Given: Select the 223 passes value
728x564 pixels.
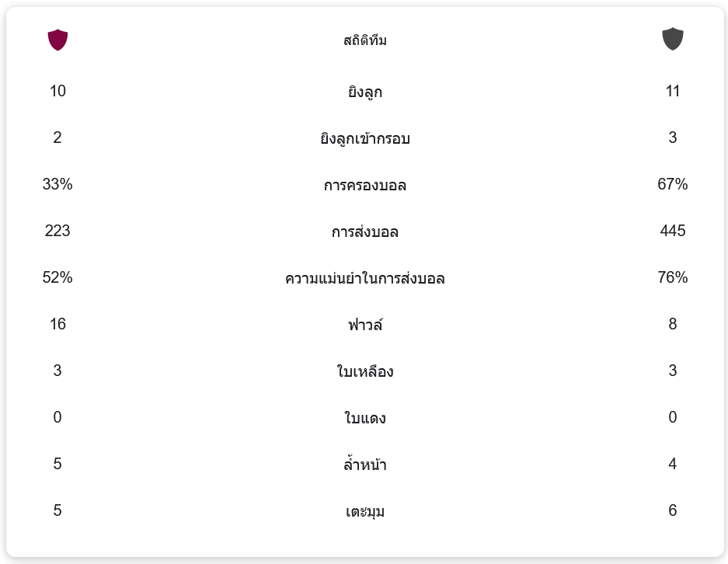Looking at the screenshot, I should 57,231.
